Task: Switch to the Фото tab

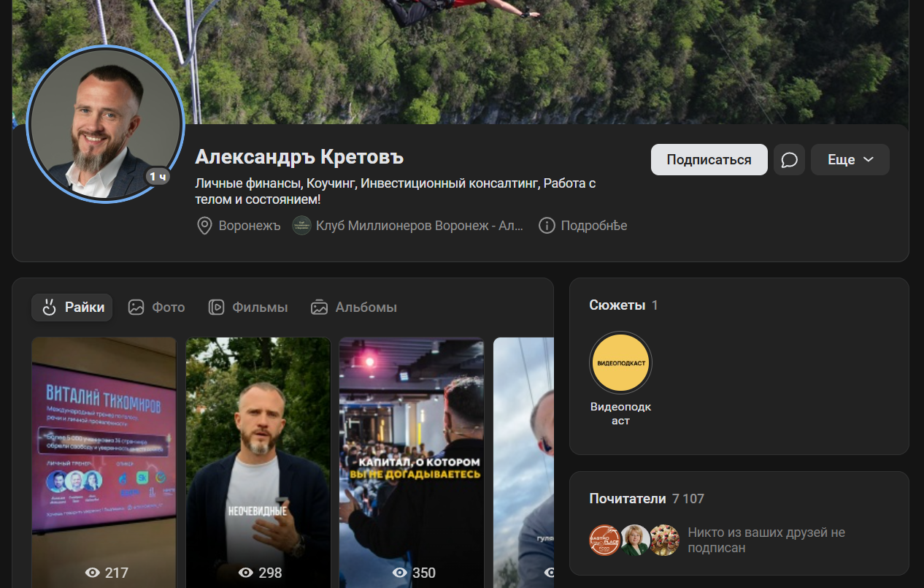Action: (156, 307)
